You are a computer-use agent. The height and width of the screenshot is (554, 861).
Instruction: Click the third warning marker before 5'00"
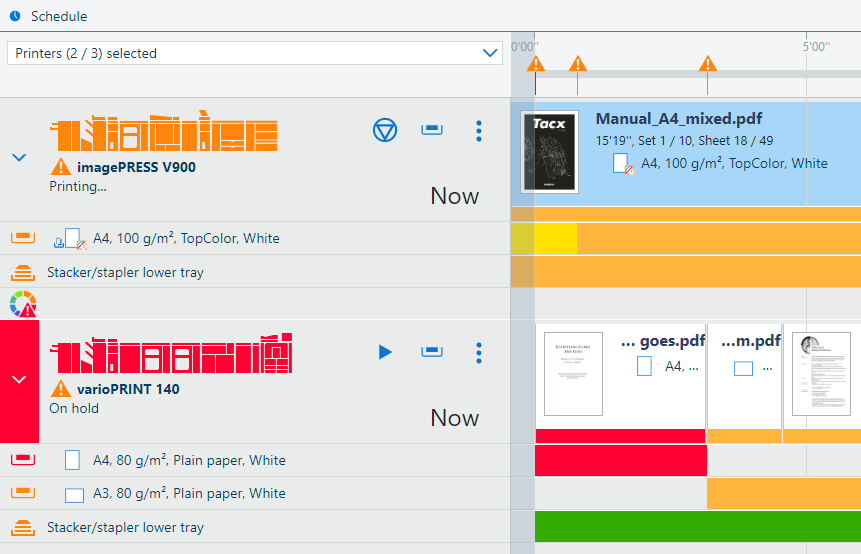coord(708,65)
